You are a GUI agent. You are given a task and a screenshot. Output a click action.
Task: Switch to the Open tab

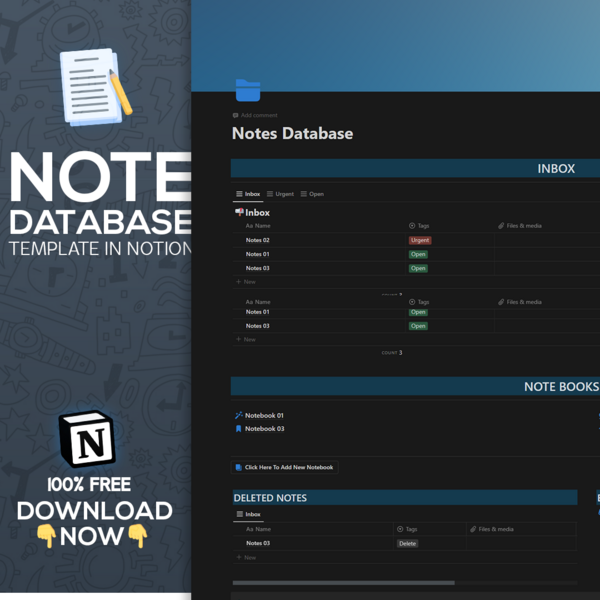312,194
